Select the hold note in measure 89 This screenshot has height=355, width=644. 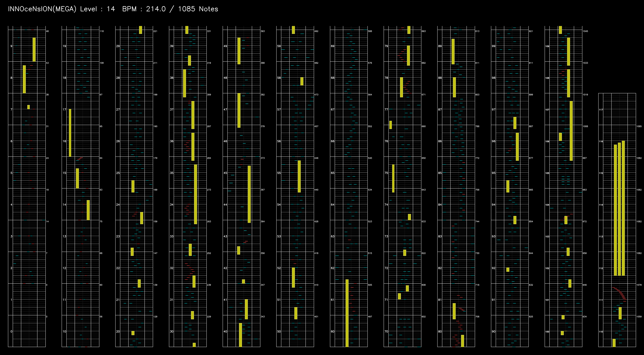453,51
